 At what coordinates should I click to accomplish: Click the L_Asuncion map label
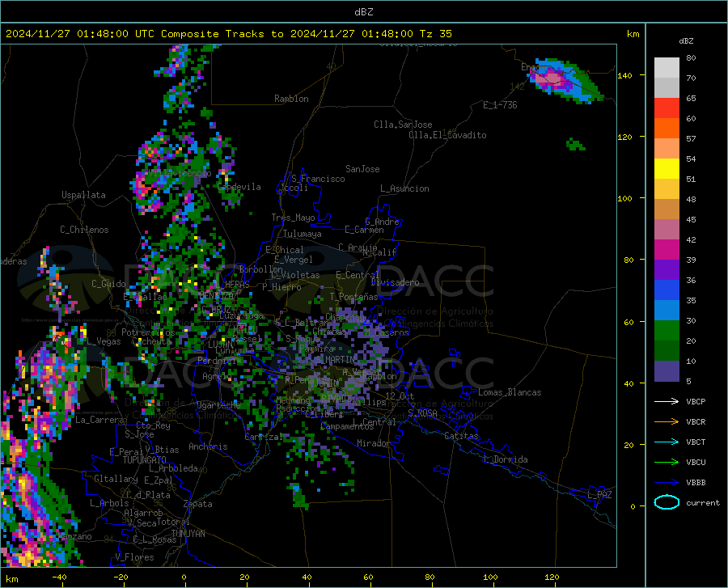[404, 188]
